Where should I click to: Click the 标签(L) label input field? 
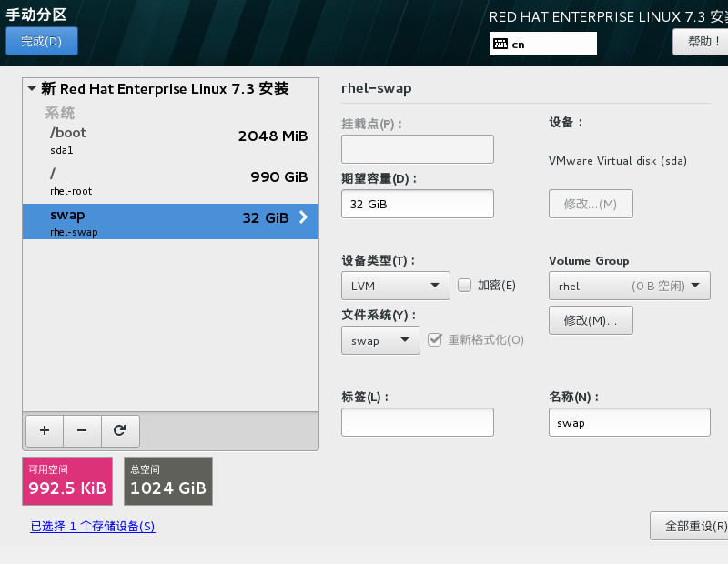(418, 422)
